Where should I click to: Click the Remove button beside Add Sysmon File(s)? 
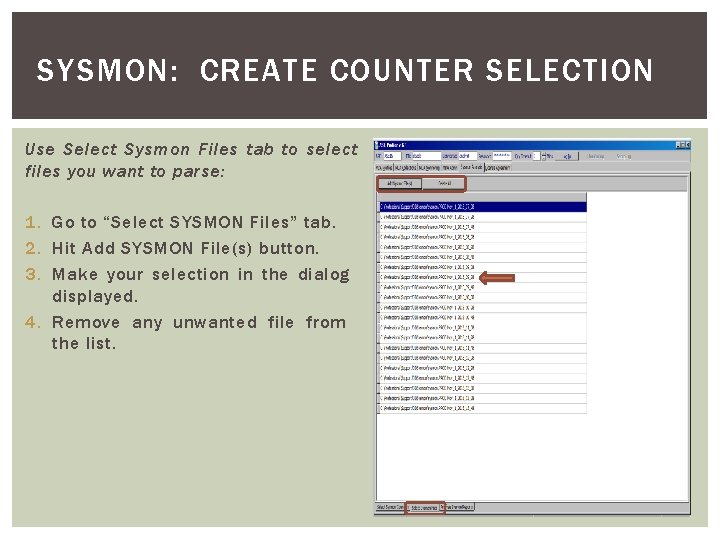443,184
